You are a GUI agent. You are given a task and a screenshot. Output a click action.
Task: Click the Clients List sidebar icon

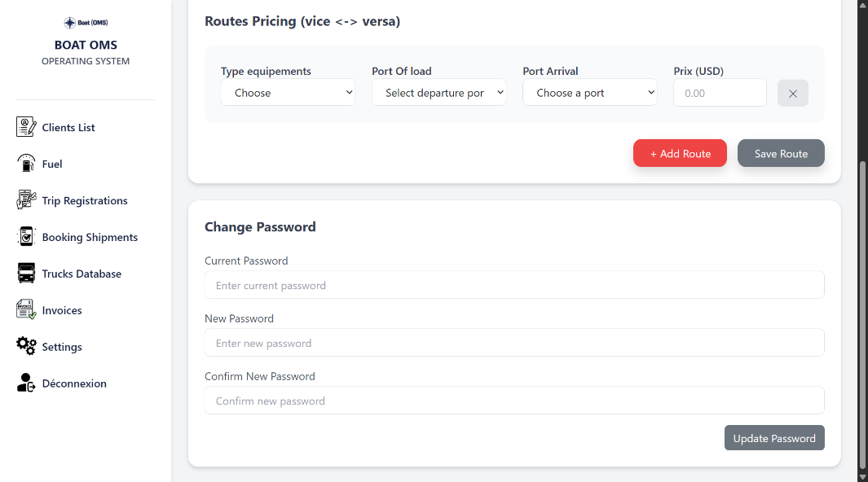pos(26,127)
